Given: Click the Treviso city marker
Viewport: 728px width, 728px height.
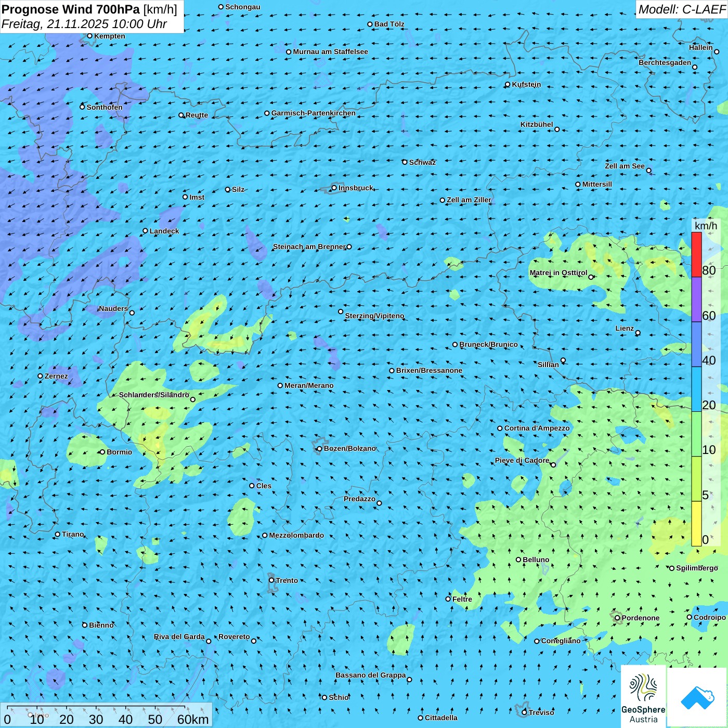Looking at the screenshot, I should pos(524,712).
